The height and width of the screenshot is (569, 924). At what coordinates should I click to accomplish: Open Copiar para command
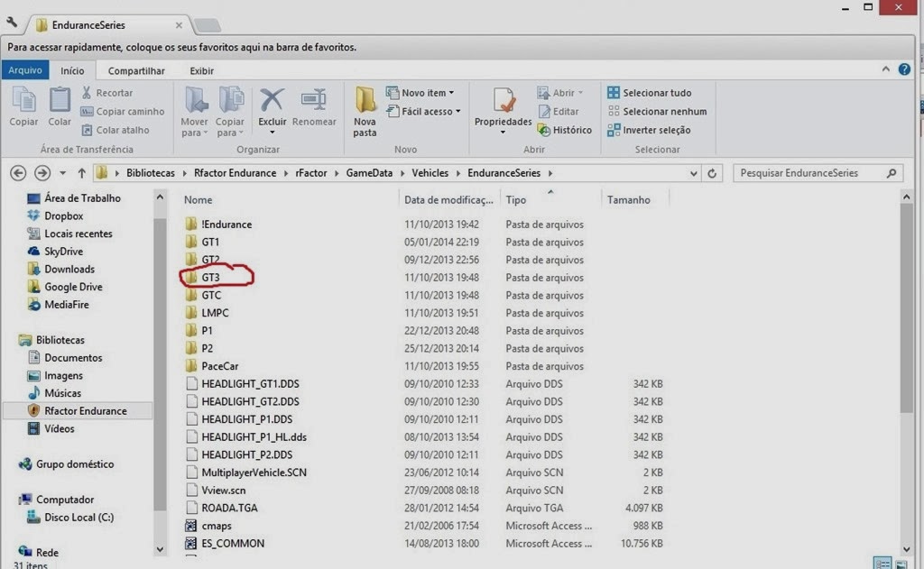[230, 112]
